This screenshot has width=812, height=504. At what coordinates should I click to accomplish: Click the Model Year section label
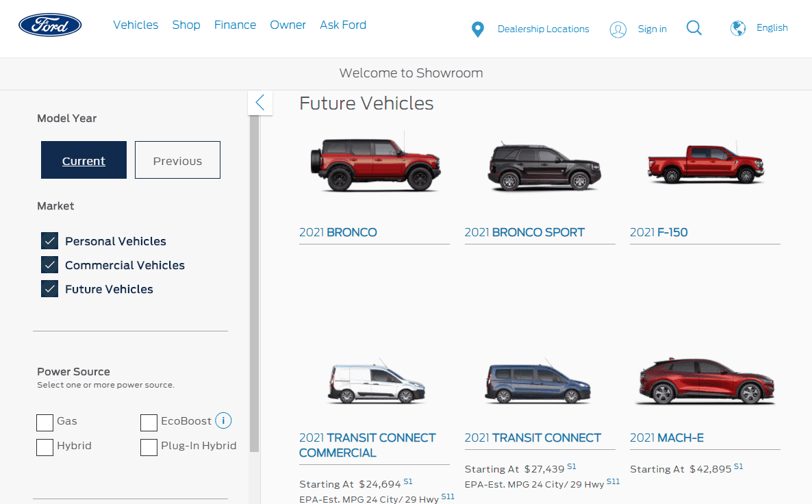tap(67, 118)
